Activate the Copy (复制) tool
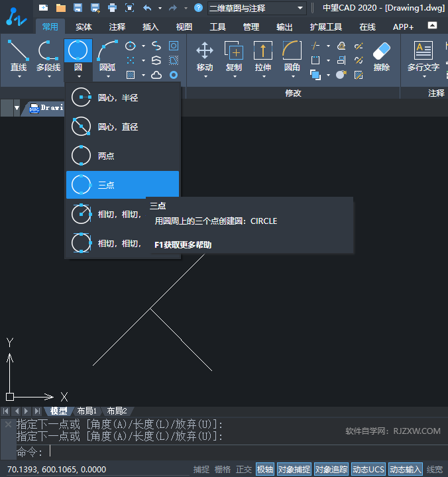Viewport: 448px width, 477px height. tap(234, 56)
